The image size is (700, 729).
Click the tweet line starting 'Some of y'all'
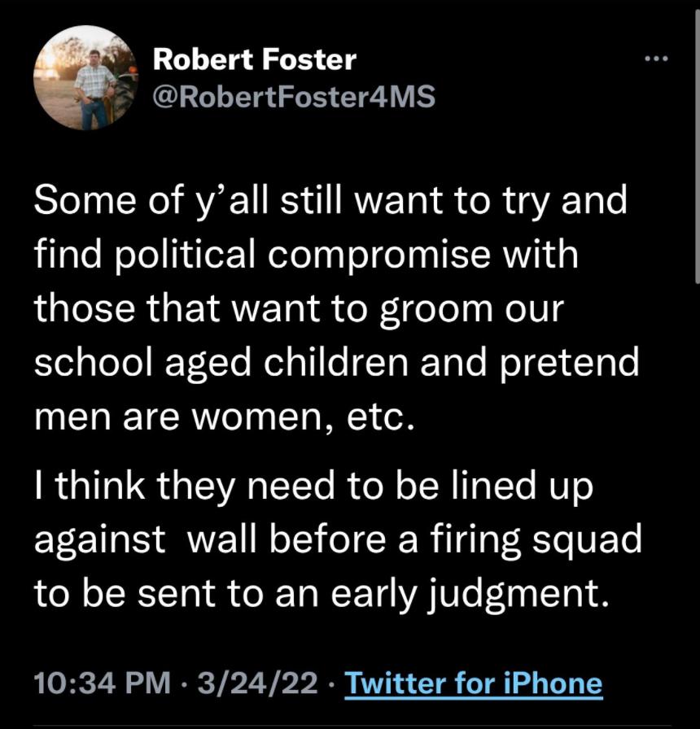click(x=330, y=201)
